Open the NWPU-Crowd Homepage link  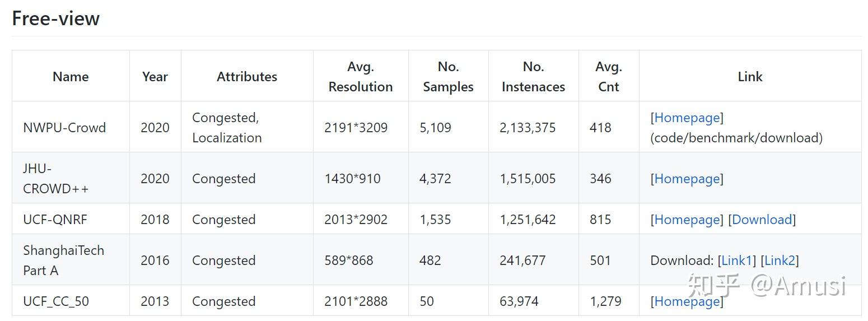click(687, 118)
